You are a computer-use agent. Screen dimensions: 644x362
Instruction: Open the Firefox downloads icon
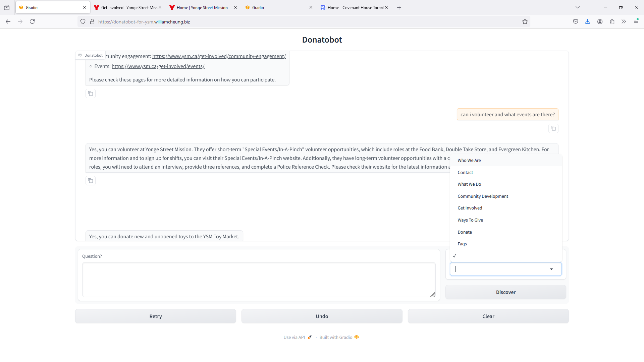(x=588, y=22)
